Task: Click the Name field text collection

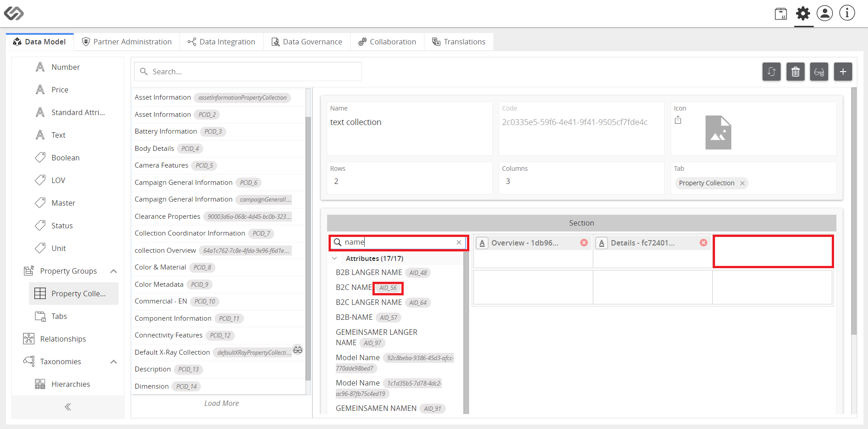Action: click(x=410, y=129)
